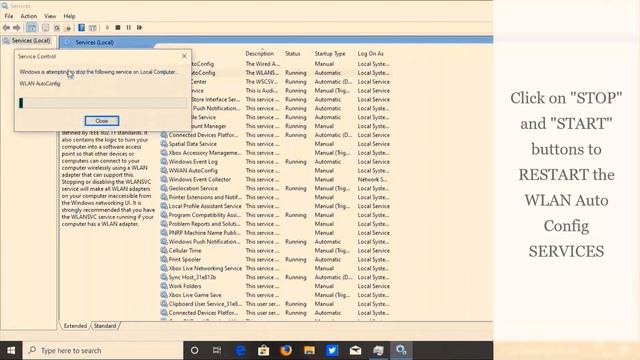The height and width of the screenshot is (360, 640).
Task: Click the Export List toolbar icon
Action: [68, 28]
